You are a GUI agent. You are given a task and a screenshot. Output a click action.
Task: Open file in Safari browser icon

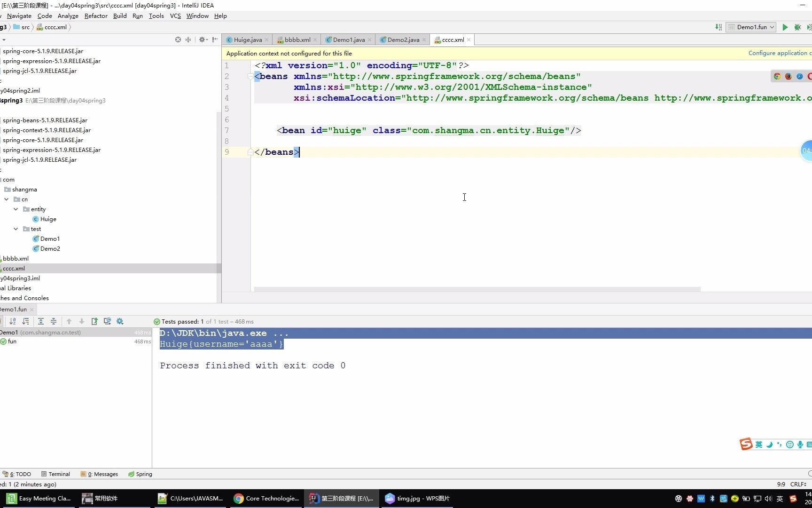point(800,76)
